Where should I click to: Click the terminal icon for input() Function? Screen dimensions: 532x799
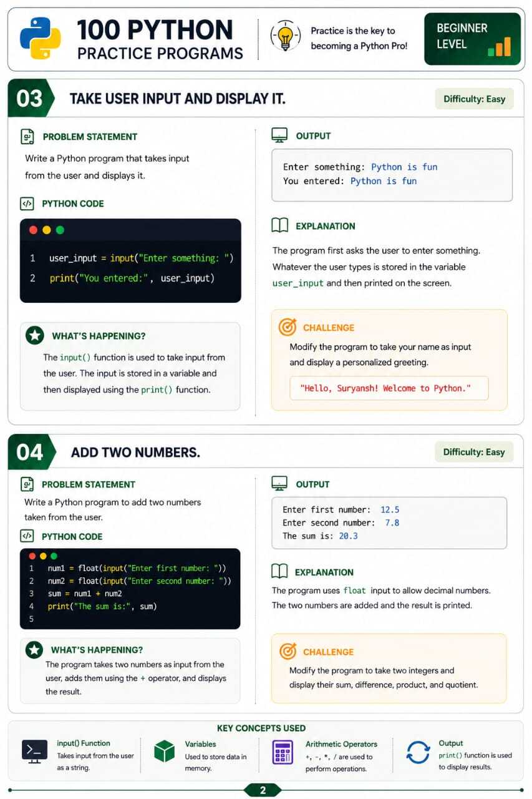(x=34, y=750)
